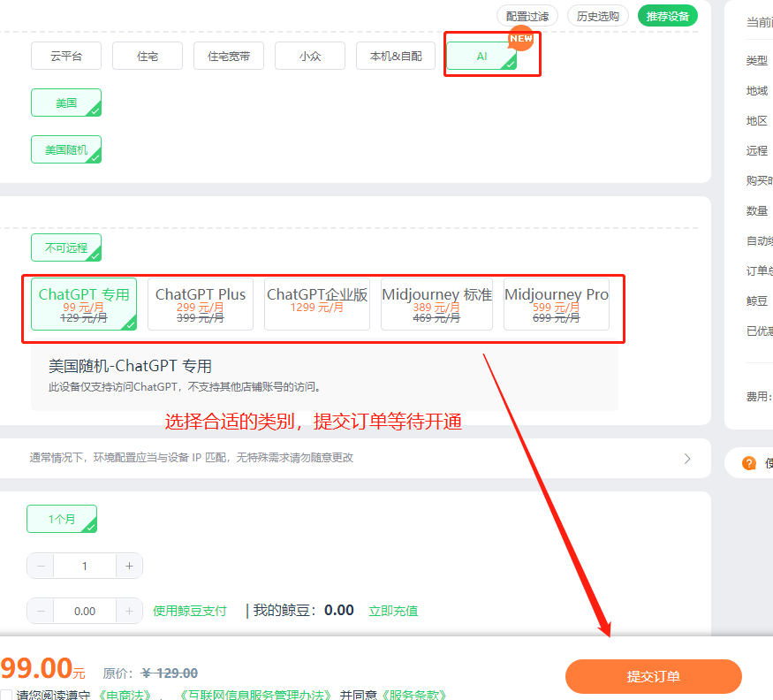Select the AI category tab
Image resolution: width=773 pixels, height=700 pixels.
click(481, 57)
